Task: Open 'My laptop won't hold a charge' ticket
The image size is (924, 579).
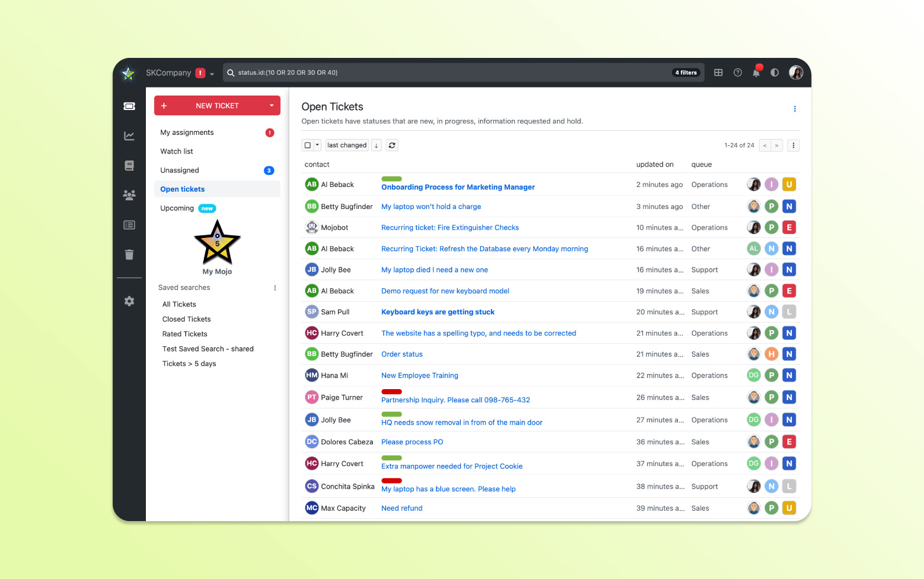Action: click(431, 207)
